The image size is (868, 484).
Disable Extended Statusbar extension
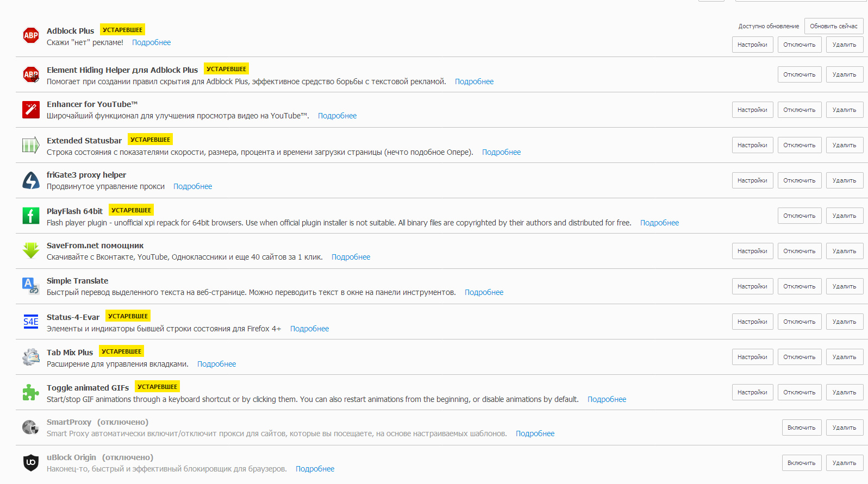coord(800,145)
